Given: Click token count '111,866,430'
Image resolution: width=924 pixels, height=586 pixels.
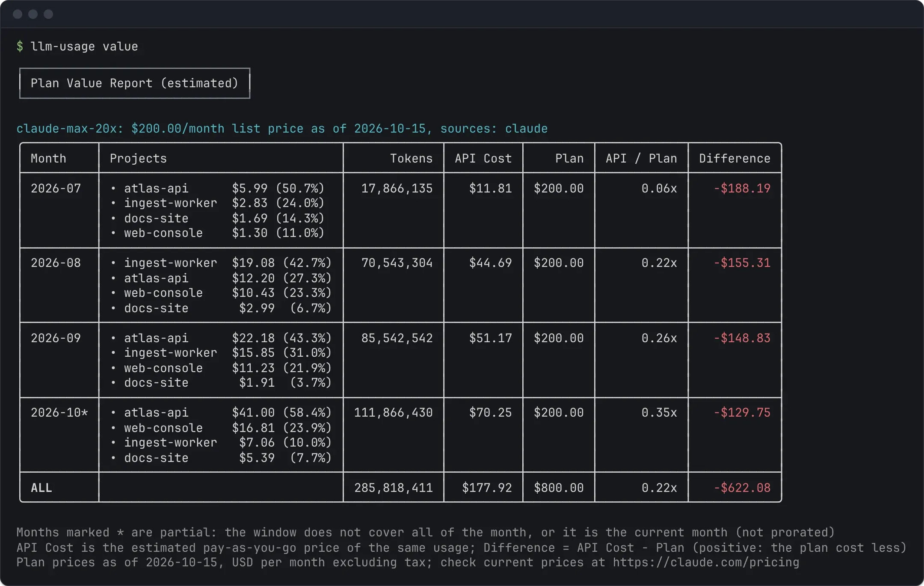Looking at the screenshot, I should tap(393, 412).
